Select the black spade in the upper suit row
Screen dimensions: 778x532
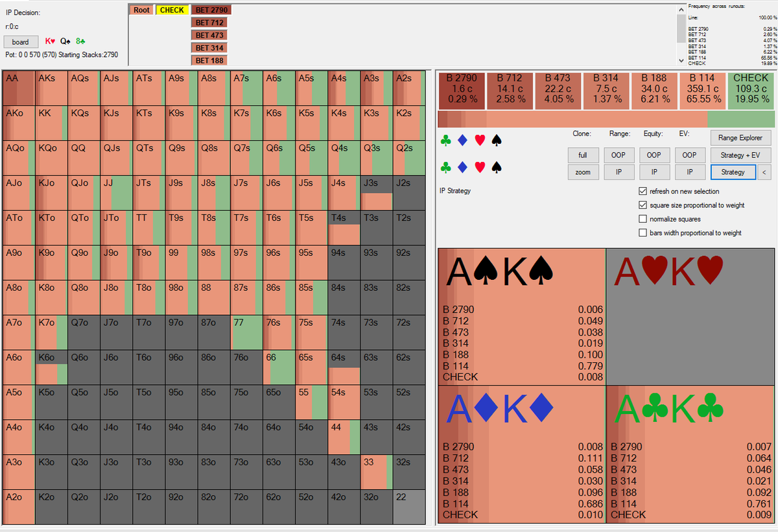pos(497,141)
